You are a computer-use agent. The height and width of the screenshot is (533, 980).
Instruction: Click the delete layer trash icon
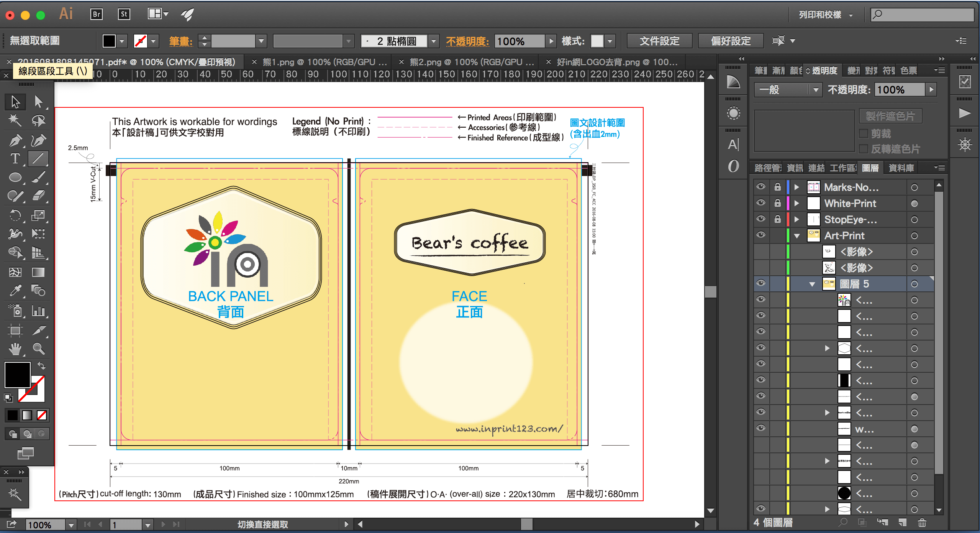[x=922, y=522]
